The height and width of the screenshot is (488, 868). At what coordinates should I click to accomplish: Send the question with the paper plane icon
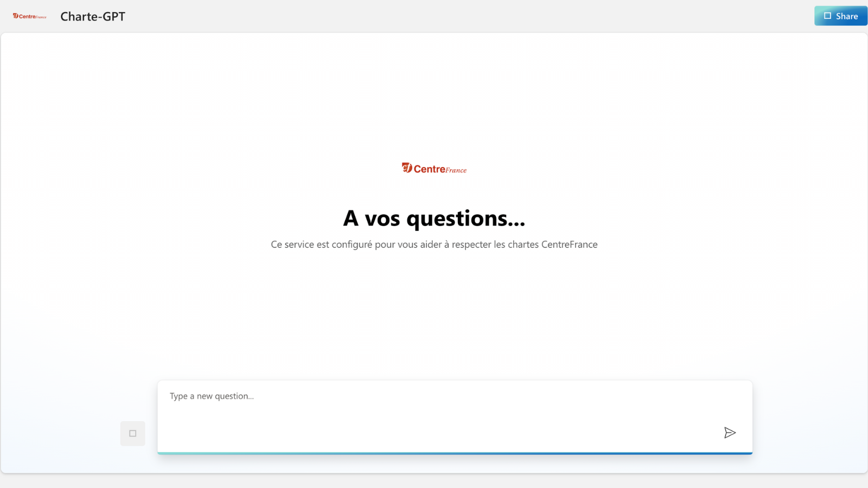[x=730, y=433]
